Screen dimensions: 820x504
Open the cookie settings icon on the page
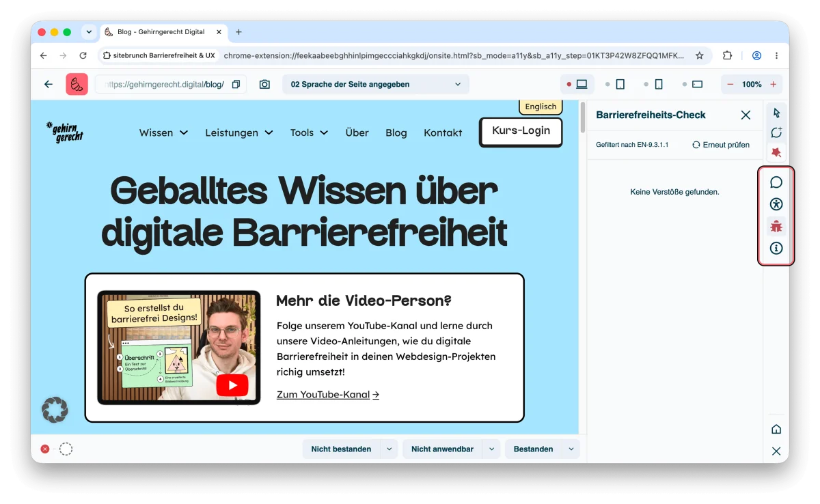55,410
